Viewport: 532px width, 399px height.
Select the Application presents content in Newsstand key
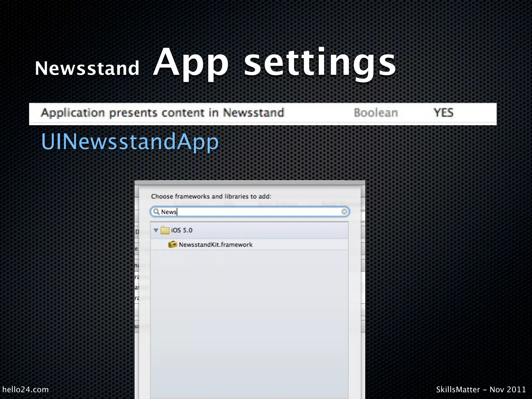163,113
